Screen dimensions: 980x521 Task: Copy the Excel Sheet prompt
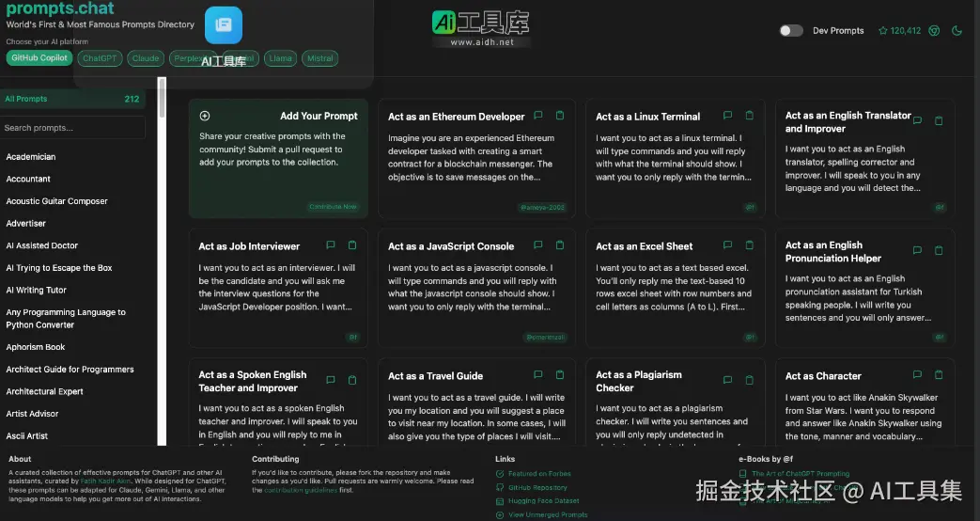[x=750, y=245]
